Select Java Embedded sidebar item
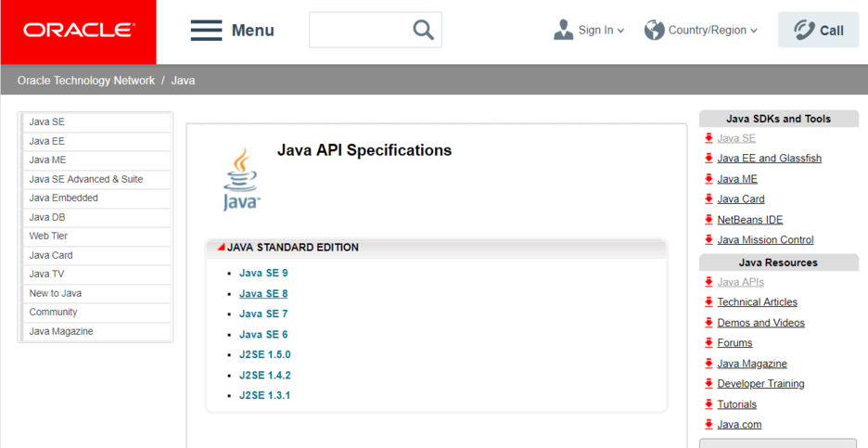The height and width of the screenshot is (448, 868). (x=96, y=198)
